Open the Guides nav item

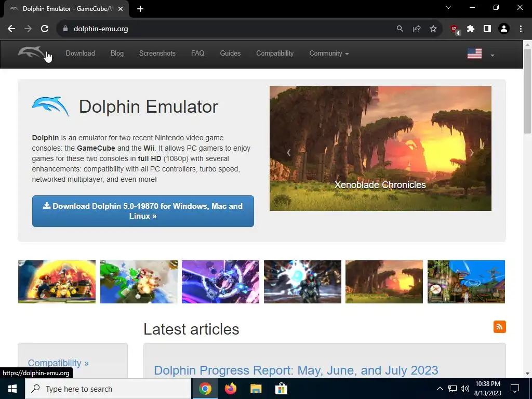tap(230, 54)
